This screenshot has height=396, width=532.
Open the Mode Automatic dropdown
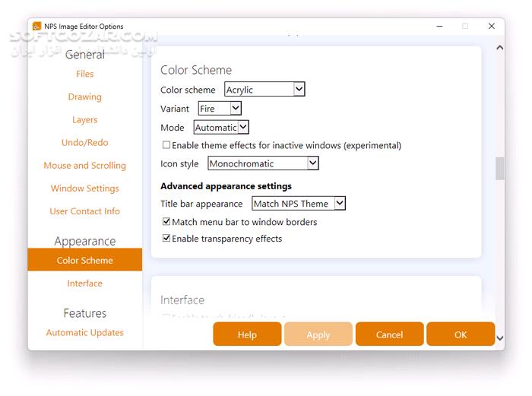pyautogui.click(x=221, y=128)
